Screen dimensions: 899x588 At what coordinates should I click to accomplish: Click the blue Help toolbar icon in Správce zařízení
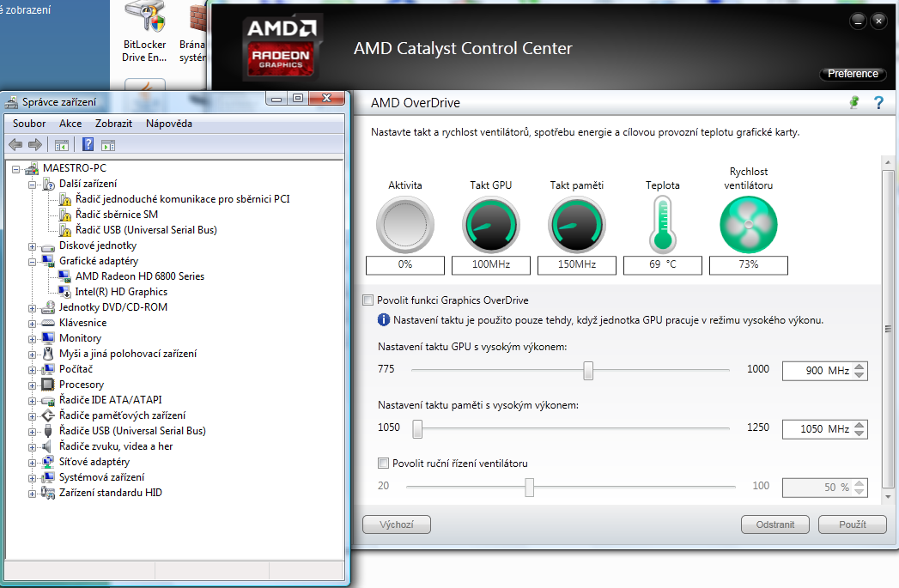88,144
